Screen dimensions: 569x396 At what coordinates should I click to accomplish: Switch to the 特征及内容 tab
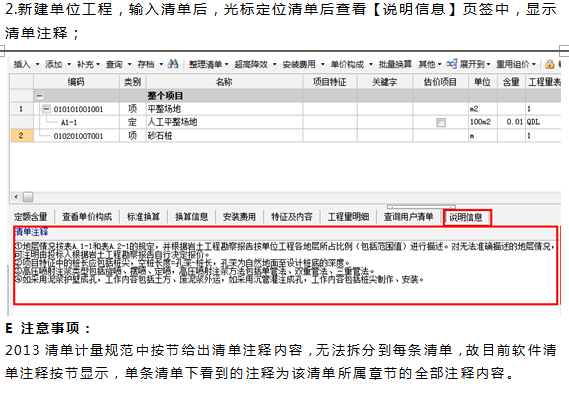point(292,217)
